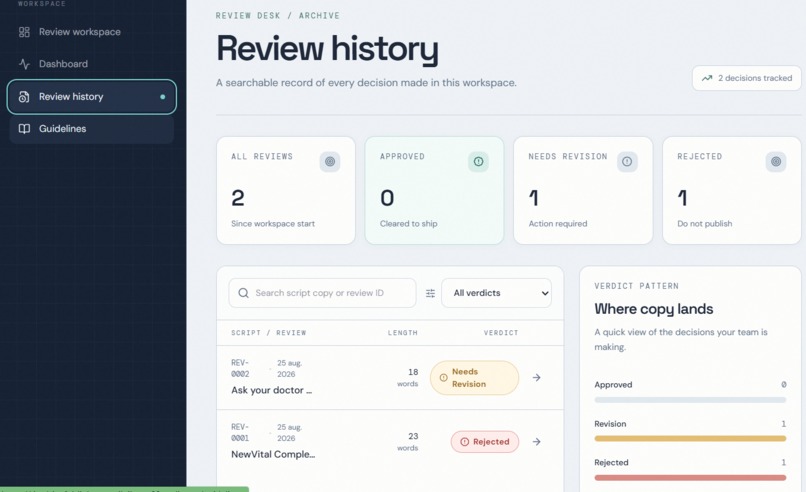Click the LENGTH column header
Image resolution: width=806 pixels, height=492 pixels.
coord(402,333)
